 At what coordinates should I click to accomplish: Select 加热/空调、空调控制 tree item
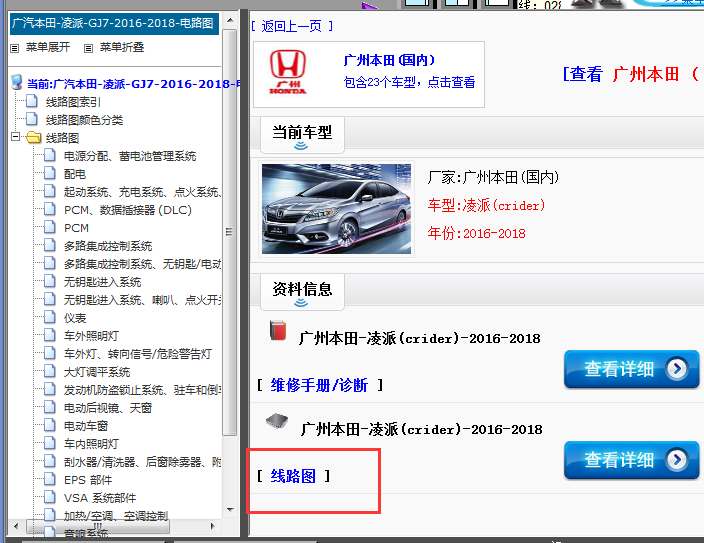tap(116, 516)
